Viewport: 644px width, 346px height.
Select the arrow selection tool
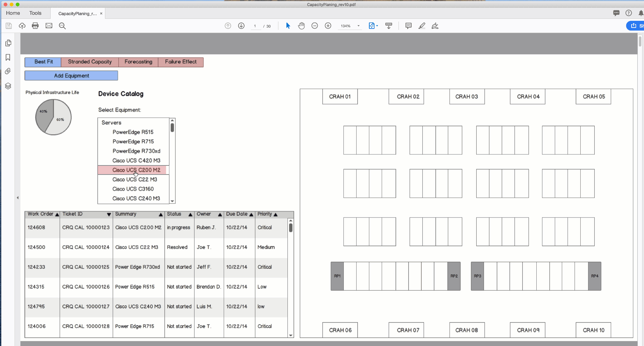pyautogui.click(x=288, y=26)
